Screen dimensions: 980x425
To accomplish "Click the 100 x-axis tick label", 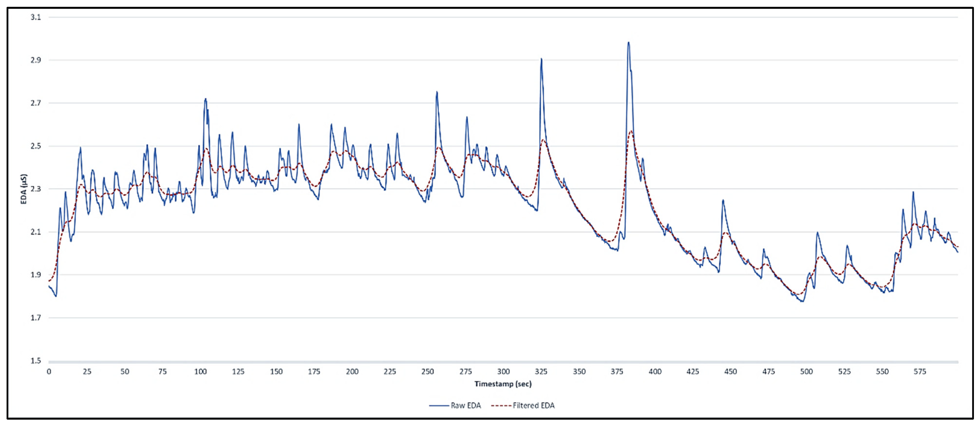I will [200, 372].
